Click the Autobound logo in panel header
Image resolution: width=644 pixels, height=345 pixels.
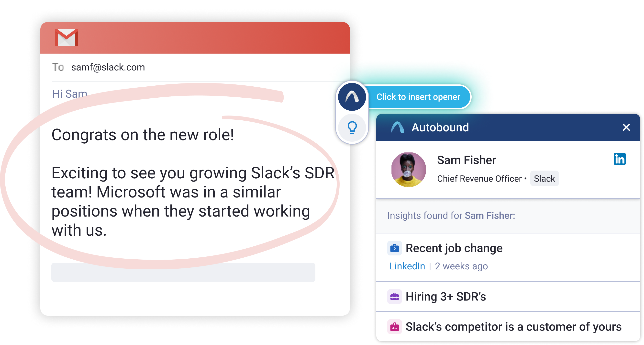click(x=397, y=127)
